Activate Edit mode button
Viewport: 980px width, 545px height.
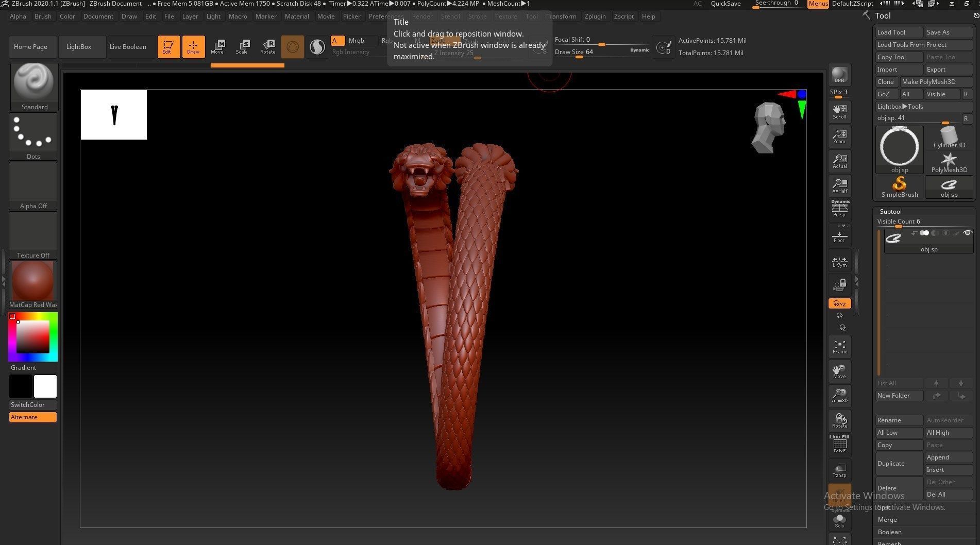[x=168, y=46]
